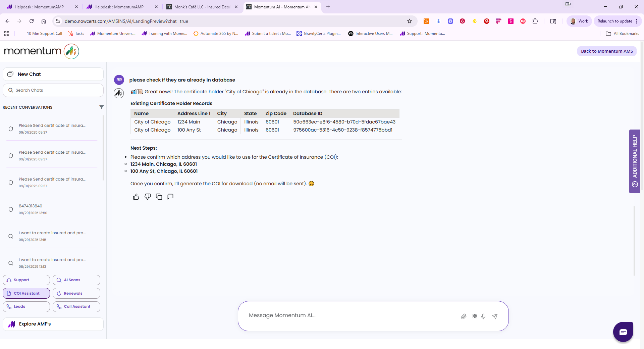
Task: Click the RECENT CONVERSATIONS heading
Action: [28, 107]
